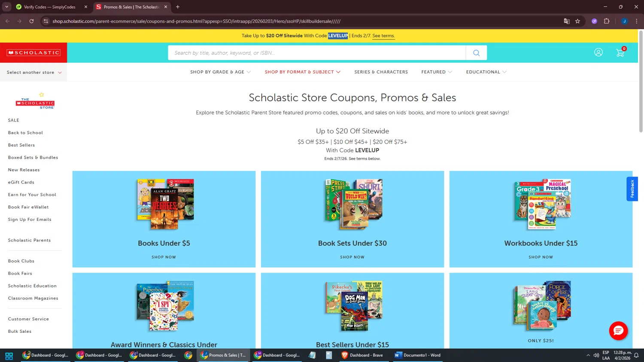Shop now under Books Under $5
The image size is (644, 362).
pyautogui.click(x=164, y=257)
